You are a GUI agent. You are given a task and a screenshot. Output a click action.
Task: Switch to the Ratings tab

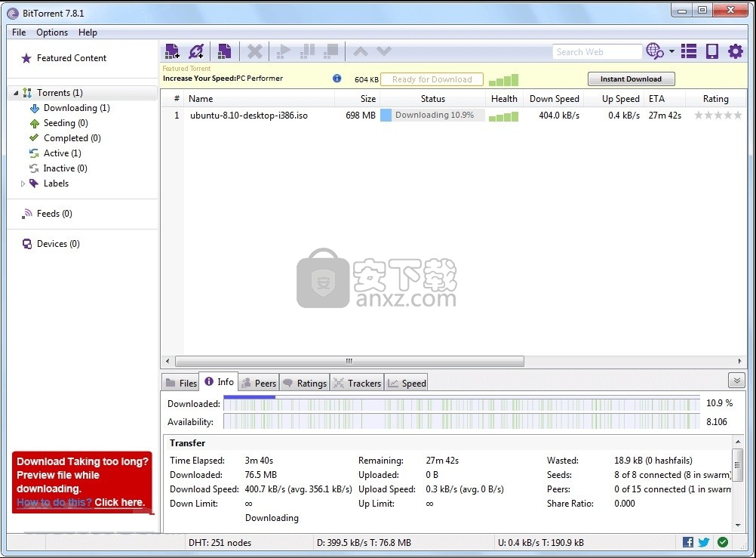click(304, 383)
